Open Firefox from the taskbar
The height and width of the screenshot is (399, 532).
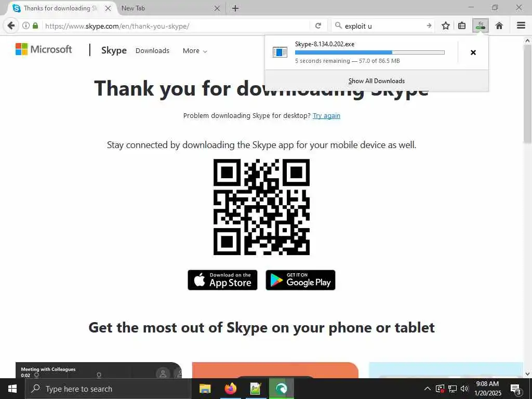pyautogui.click(x=230, y=389)
